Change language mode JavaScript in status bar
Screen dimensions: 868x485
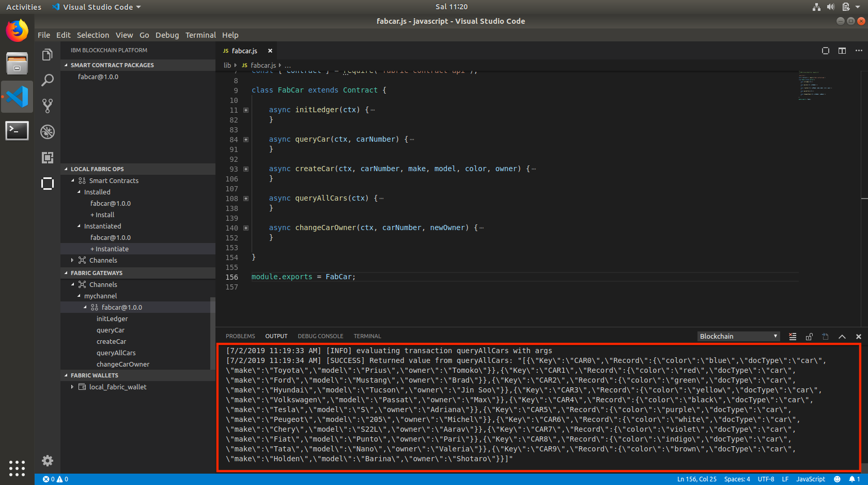(811, 479)
